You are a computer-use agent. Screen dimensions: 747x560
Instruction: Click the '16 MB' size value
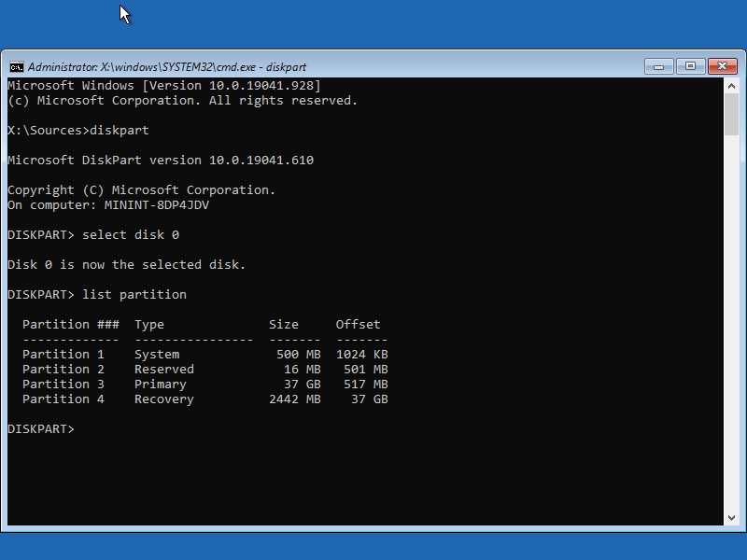point(302,369)
